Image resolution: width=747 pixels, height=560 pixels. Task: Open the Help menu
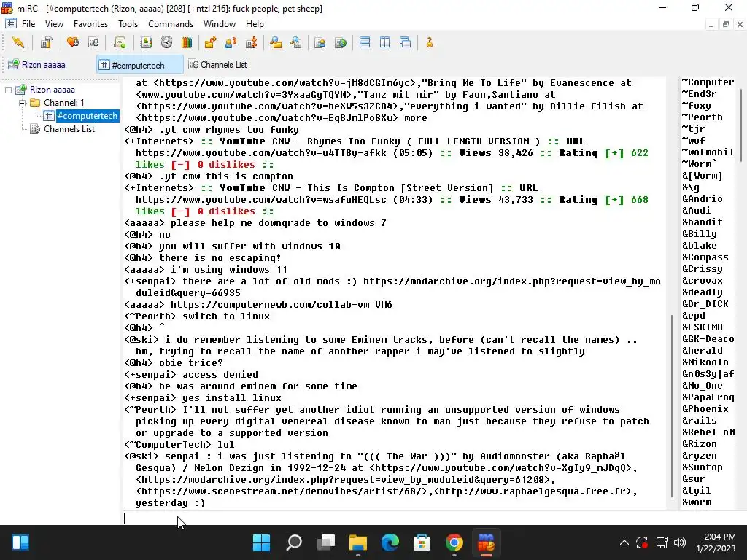coord(255,24)
